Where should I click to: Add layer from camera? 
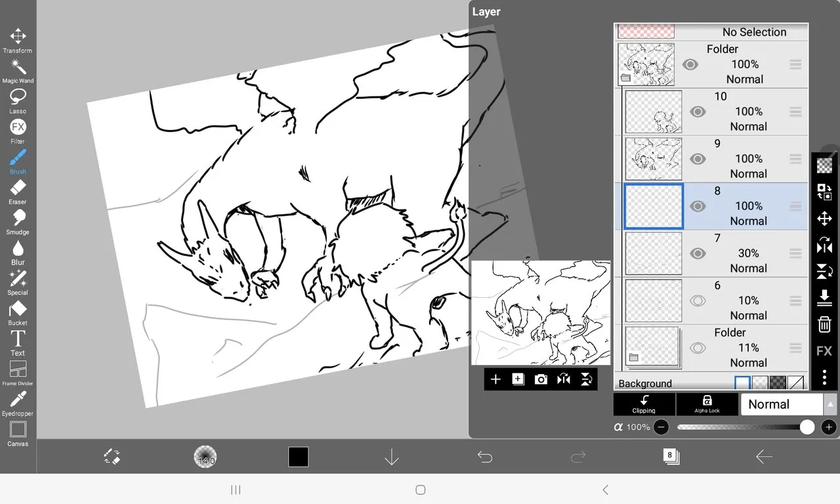click(541, 379)
